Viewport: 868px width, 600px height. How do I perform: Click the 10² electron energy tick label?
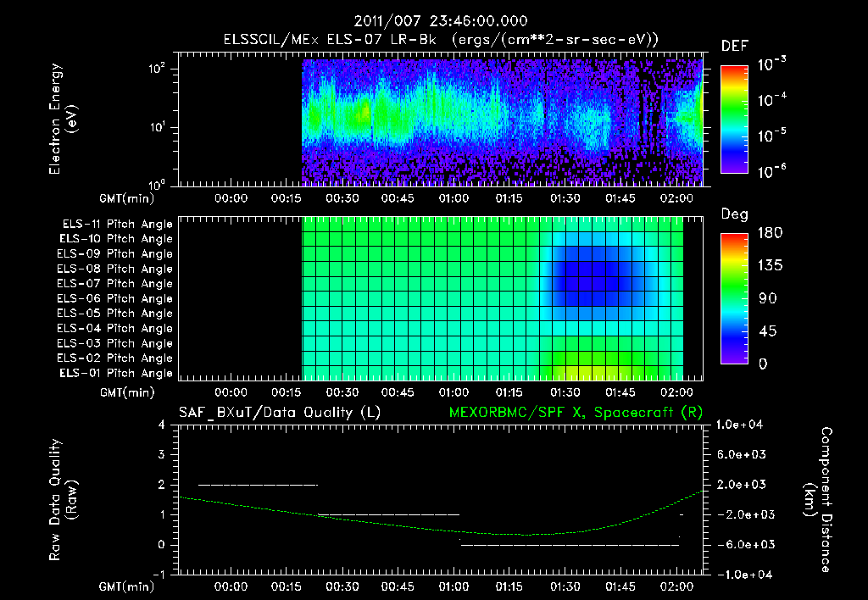pyautogui.click(x=157, y=69)
